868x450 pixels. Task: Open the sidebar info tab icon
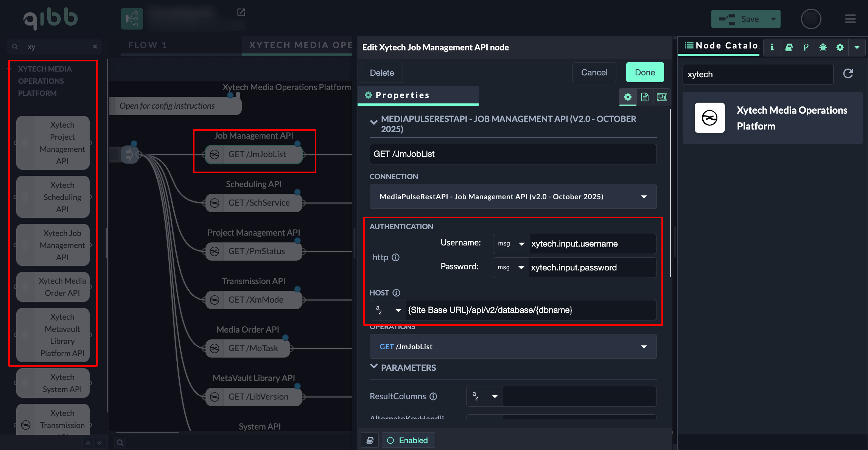[772, 47]
